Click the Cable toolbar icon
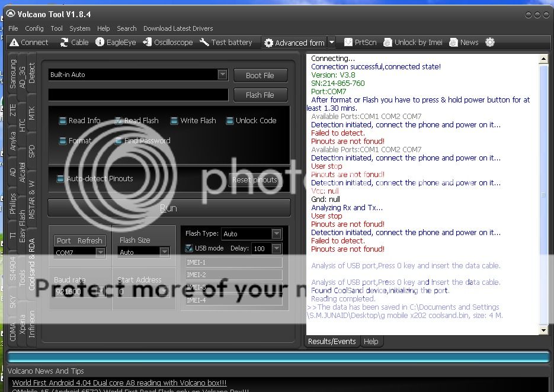The height and width of the screenshot is (392, 554). (x=64, y=43)
